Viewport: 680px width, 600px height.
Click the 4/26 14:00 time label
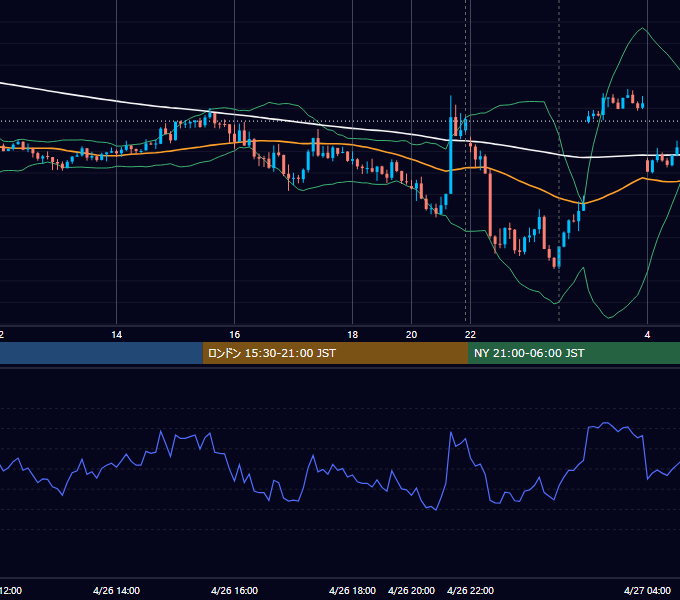coord(116,590)
